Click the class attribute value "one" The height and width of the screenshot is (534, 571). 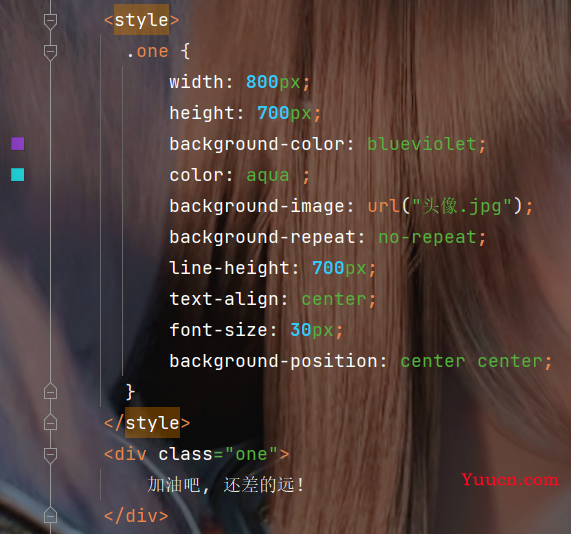click(x=251, y=454)
